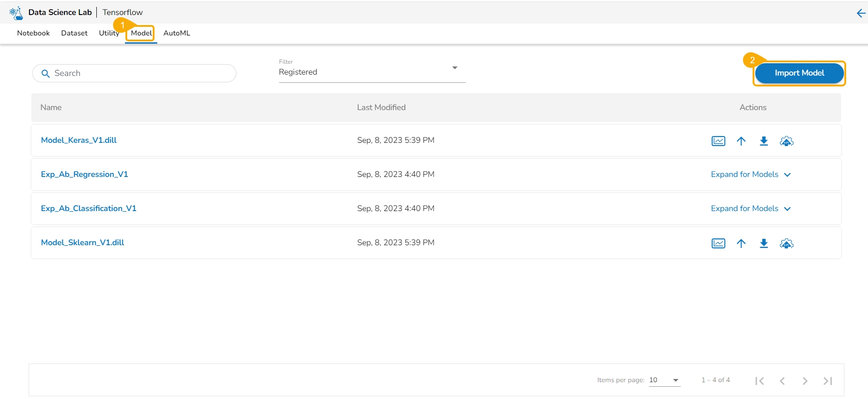The image size is (868, 399).
Task: Download the Model_Keras_V1.dill model
Action: coord(764,141)
